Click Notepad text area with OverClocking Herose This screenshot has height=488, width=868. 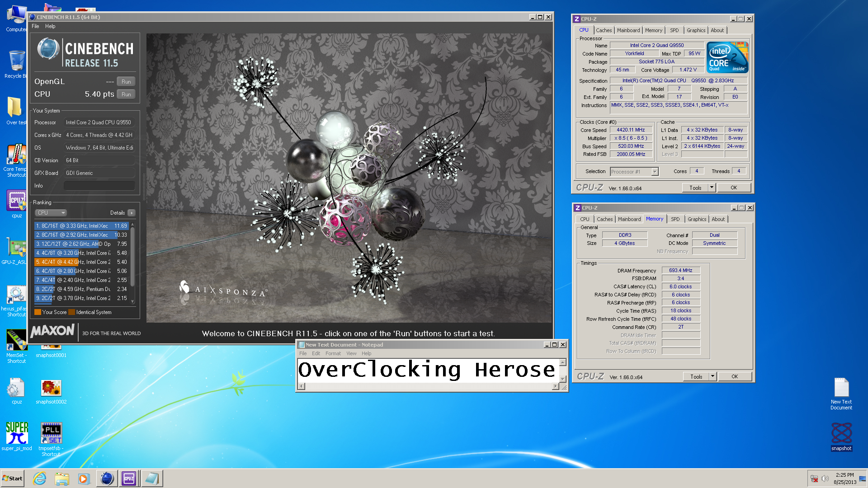428,371
